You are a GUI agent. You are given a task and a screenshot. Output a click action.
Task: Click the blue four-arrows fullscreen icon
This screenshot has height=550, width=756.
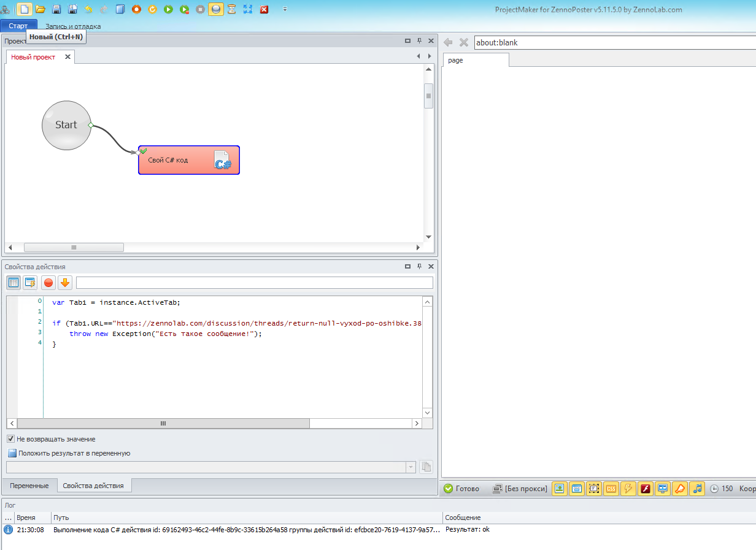pyautogui.click(x=248, y=9)
